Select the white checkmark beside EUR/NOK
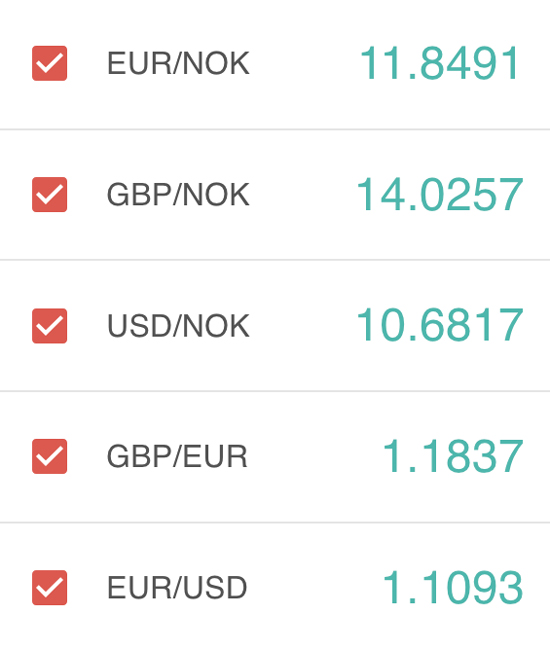The height and width of the screenshot is (650, 550). pyautogui.click(x=50, y=63)
